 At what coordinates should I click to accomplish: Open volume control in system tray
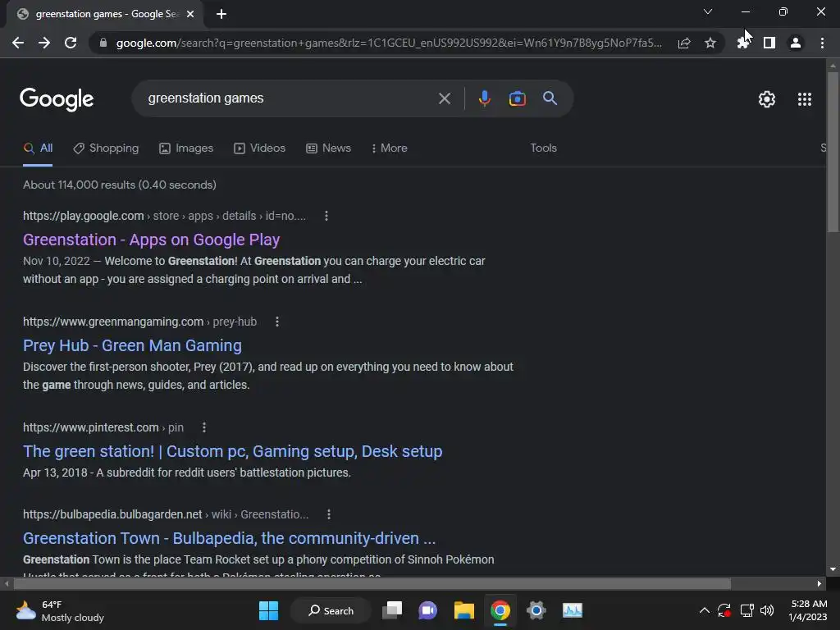[767, 610]
